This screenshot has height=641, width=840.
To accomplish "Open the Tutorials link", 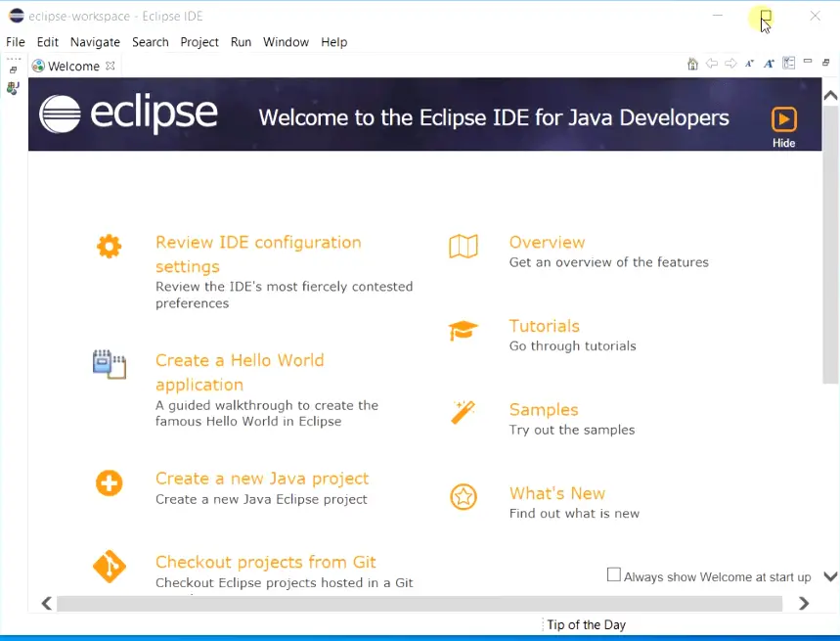I will point(545,326).
